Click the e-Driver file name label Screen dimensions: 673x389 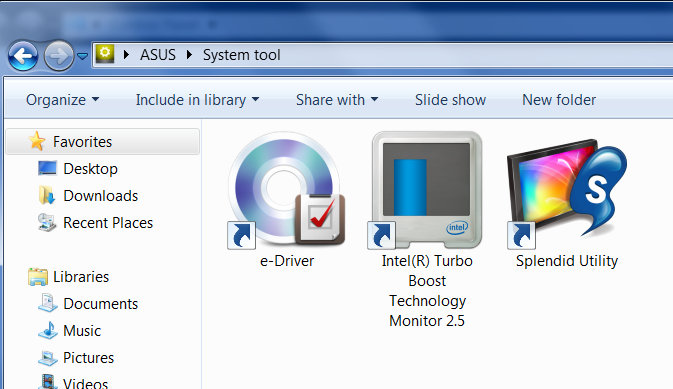(287, 261)
